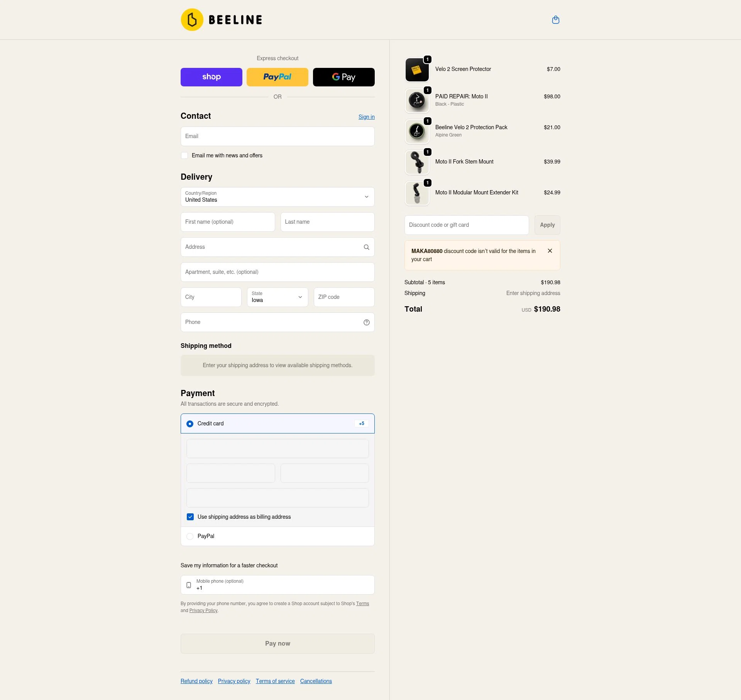The image size is (741, 700).
Task: Click the Beeline logo
Action: coord(221,19)
